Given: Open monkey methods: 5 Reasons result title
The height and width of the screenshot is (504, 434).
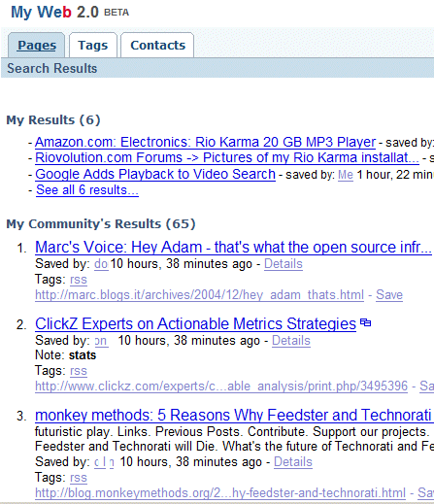Looking at the screenshot, I should [x=234, y=416].
